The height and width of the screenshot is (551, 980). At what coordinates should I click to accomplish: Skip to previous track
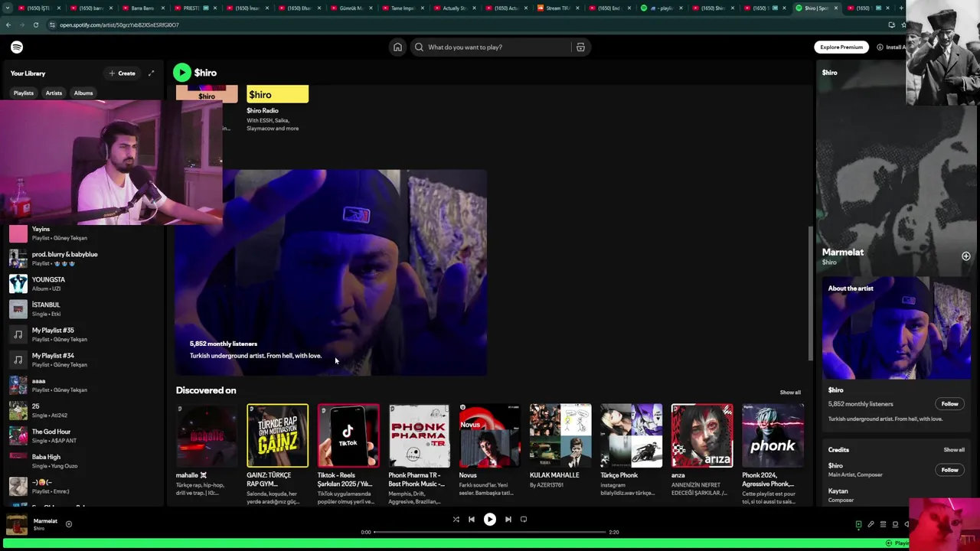pyautogui.click(x=472, y=520)
